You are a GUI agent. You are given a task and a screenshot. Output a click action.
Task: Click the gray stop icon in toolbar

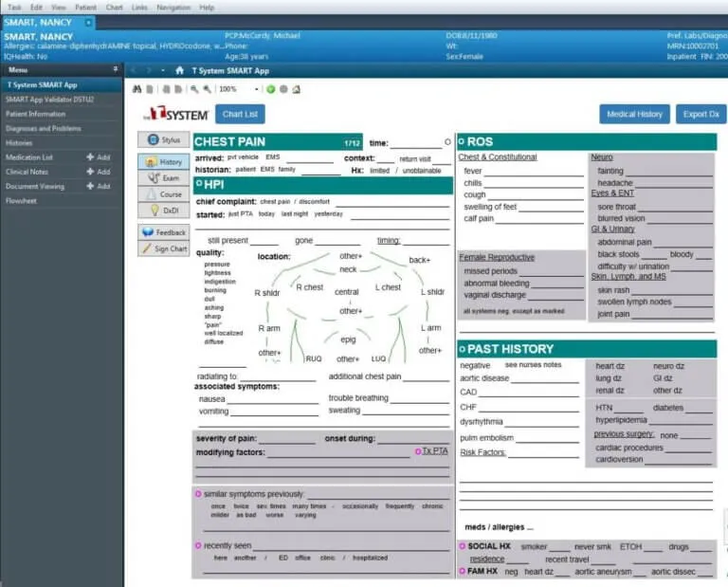283,89
